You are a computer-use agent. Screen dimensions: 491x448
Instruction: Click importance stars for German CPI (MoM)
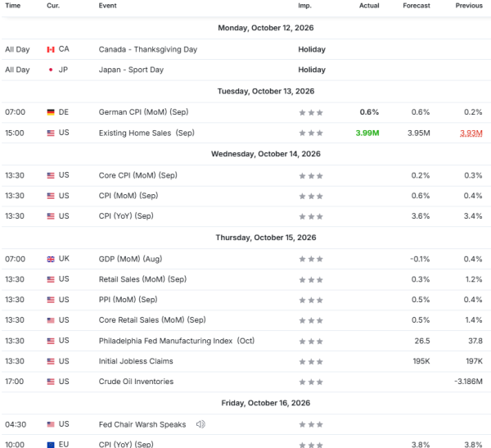[311, 112]
